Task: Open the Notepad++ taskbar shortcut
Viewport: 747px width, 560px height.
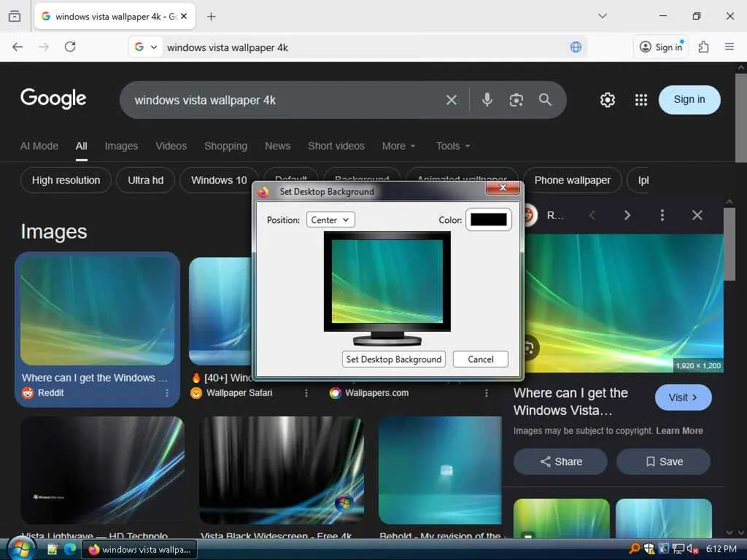Action: (53, 549)
